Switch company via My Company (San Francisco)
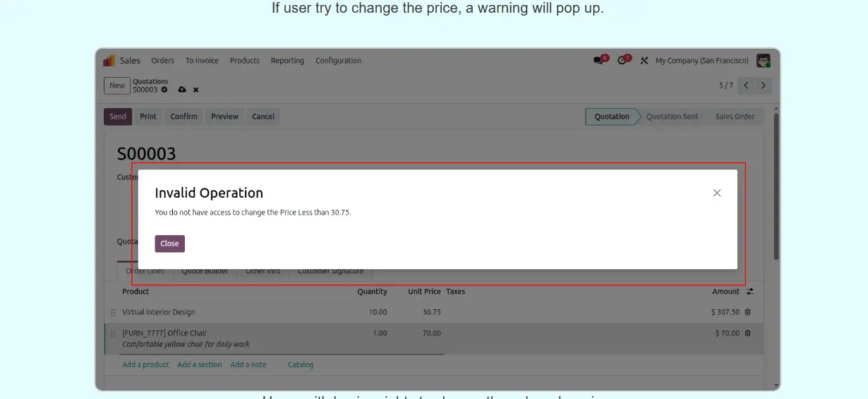The height and width of the screenshot is (399, 868). point(701,61)
